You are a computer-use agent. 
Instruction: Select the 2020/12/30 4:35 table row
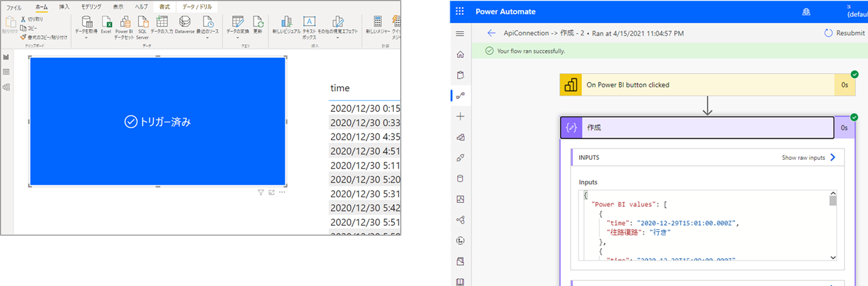364,136
